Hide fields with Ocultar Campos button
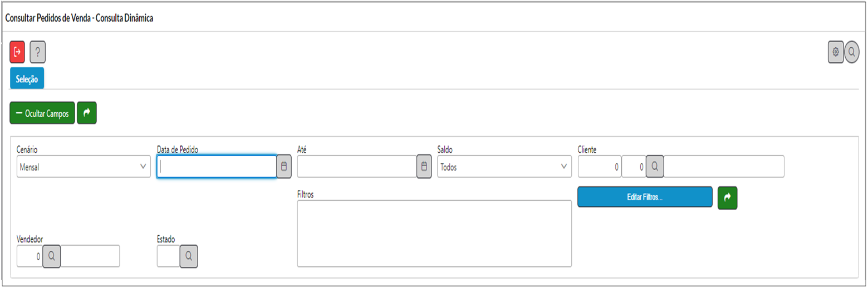 [42, 113]
